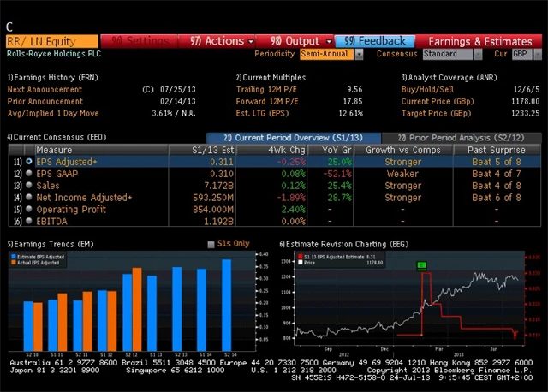The height and width of the screenshot is (392, 548).
Task: Select the Net Income Adjusted+ radio button
Action: click(x=29, y=198)
